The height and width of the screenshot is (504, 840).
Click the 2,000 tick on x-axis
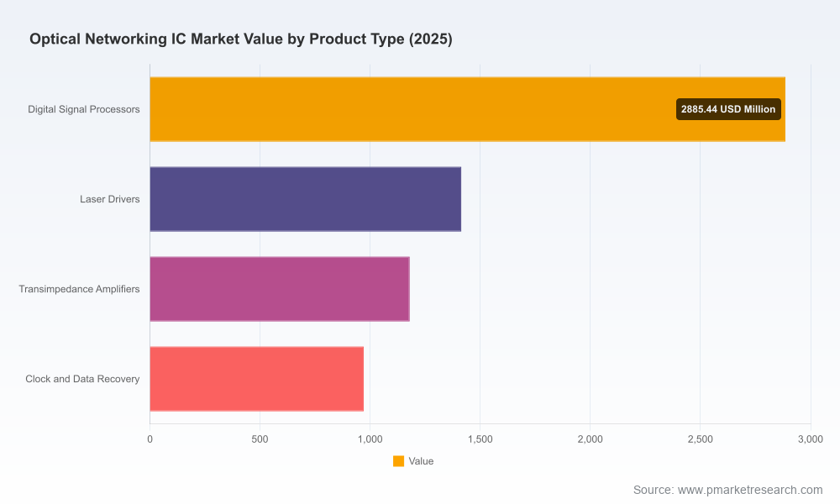pos(591,439)
